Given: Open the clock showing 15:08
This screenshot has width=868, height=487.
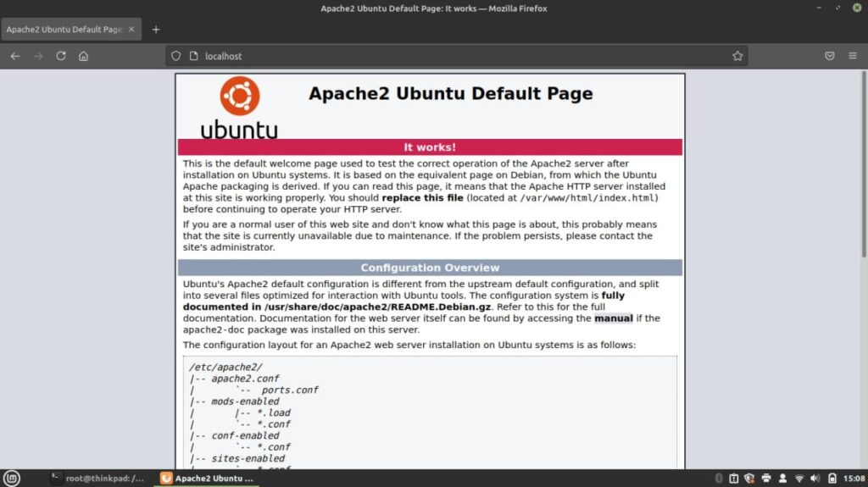Looking at the screenshot, I should pyautogui.click(x=854, y=479).
